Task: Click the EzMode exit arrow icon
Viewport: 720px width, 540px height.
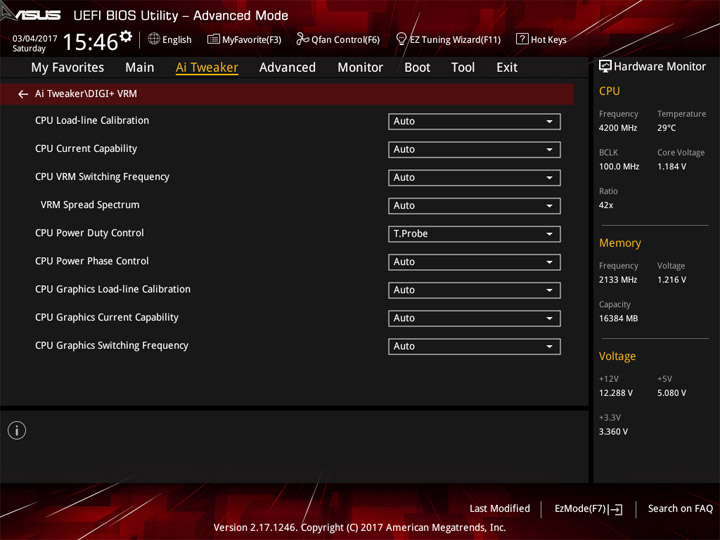Action: 617,509
